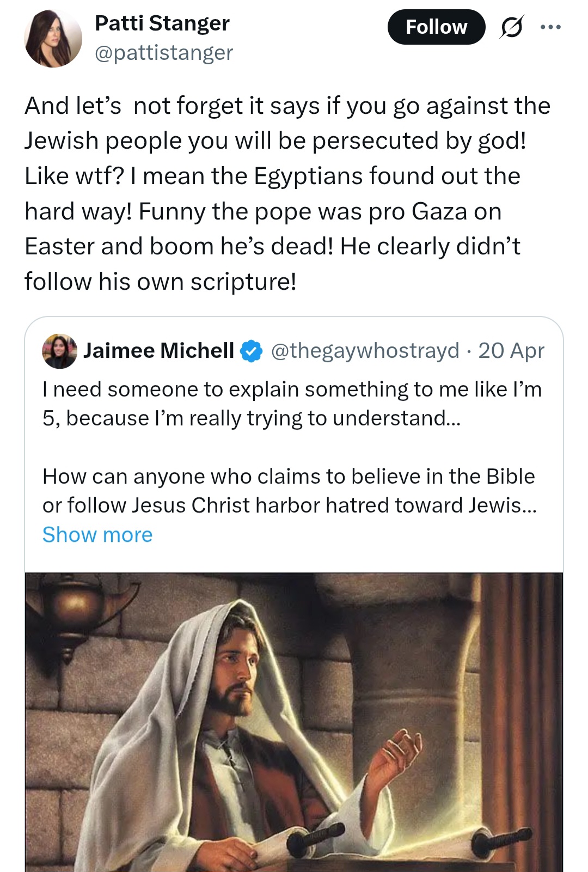This screenshot has height=872, width=588.
Task: Open quoted paragraph starting 'How can anyone'
Action: point(290,491)
